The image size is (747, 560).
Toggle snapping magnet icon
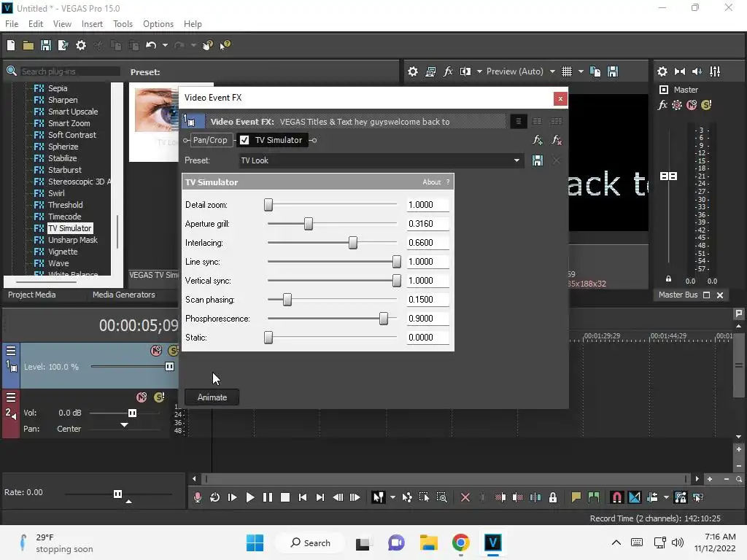pos(616,497)
